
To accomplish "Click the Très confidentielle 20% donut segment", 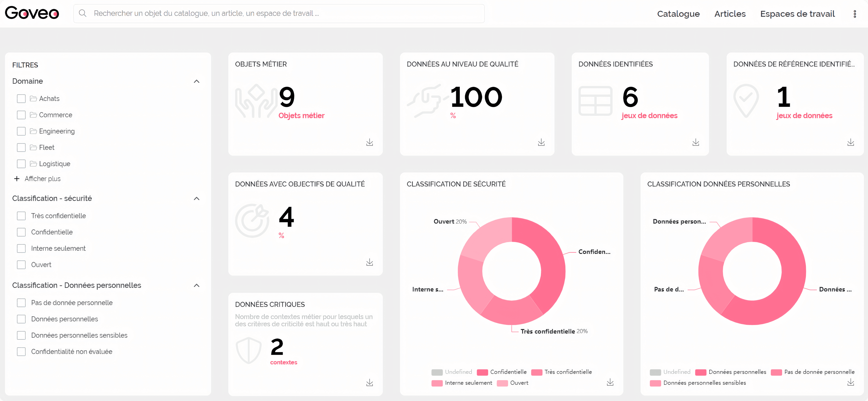I will (x=511, y=312).
